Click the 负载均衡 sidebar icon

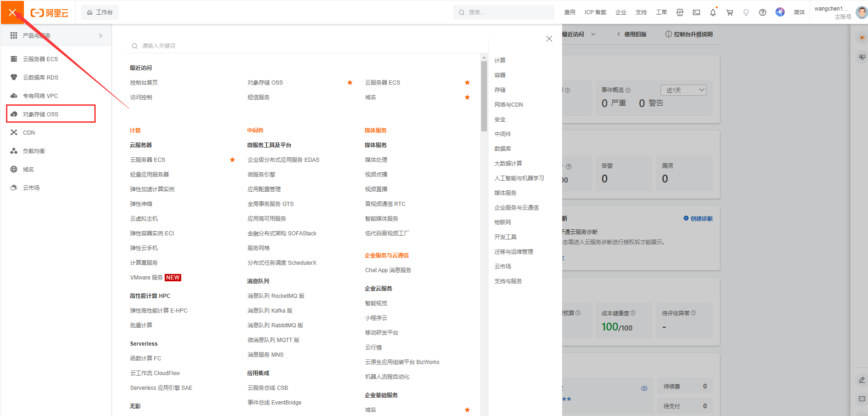tap(14, 151)
